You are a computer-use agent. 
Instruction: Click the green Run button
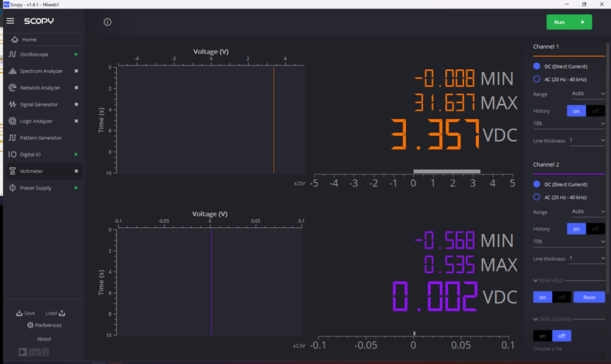tap(569, 22)
